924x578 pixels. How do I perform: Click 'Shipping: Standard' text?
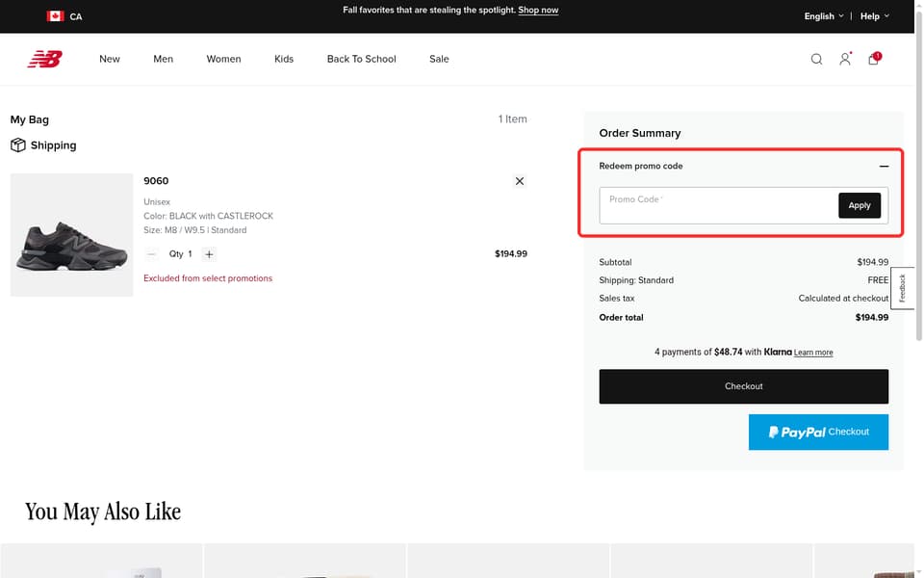[636, 280]
